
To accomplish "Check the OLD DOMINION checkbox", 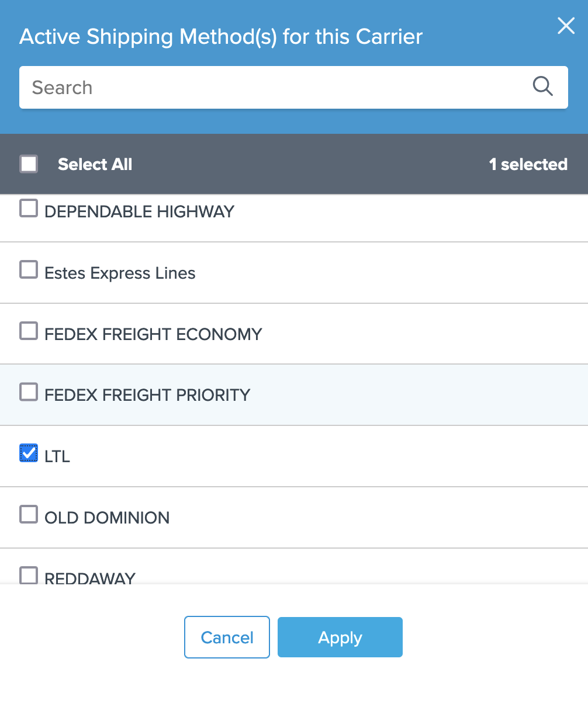I will tap(29, 514).
